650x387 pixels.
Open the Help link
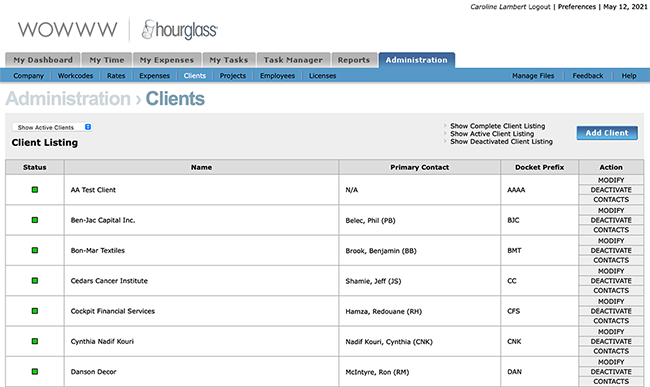[629, 76]
